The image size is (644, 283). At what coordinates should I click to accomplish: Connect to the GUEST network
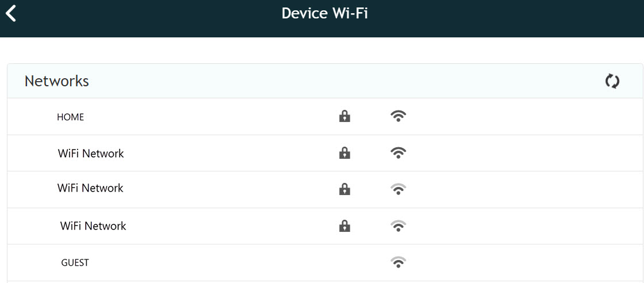click(x=75, y=262)
